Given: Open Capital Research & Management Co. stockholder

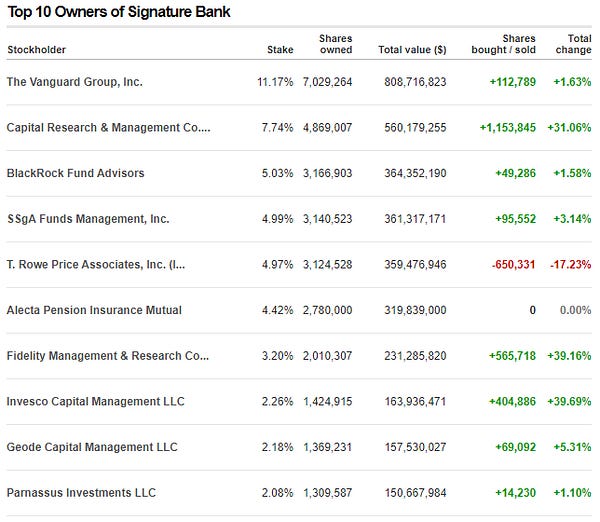Looking at the screenshot, I should click(109, 127).
